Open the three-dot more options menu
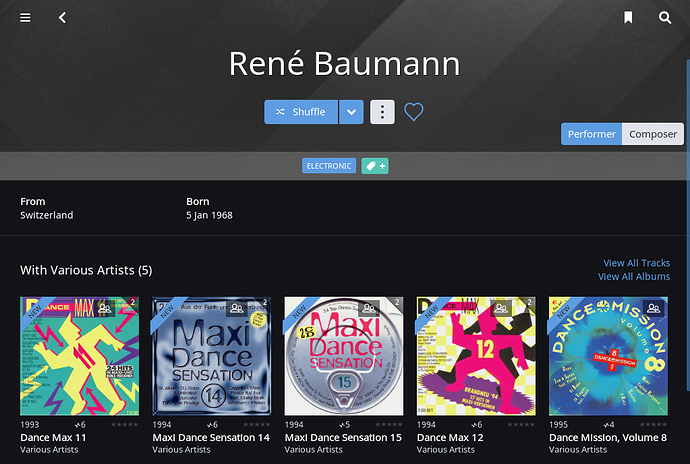Viewport: 690px width, 464px height. tap(382, 112)
